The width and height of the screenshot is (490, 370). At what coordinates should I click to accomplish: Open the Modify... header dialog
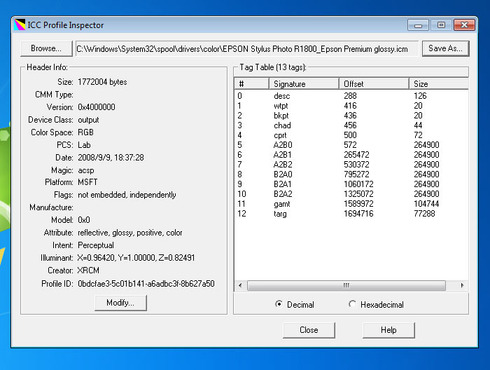(120, 303)
